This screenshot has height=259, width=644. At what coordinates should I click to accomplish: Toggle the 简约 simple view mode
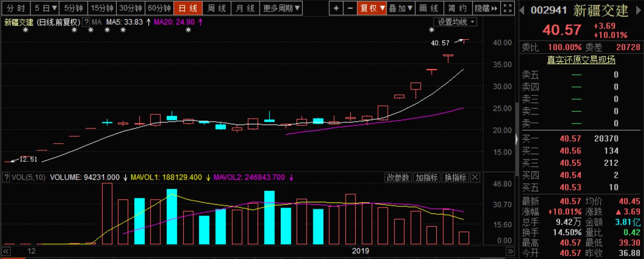[x=457, y=8]
